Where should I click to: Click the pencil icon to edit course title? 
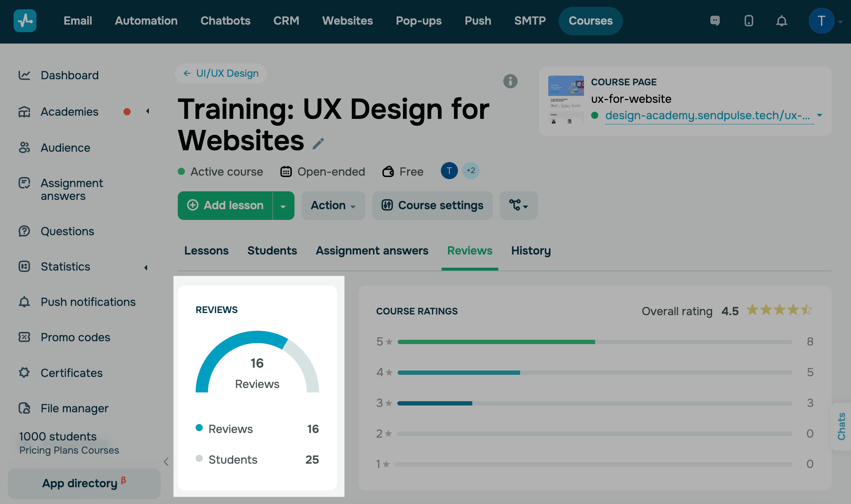point(318,143)
